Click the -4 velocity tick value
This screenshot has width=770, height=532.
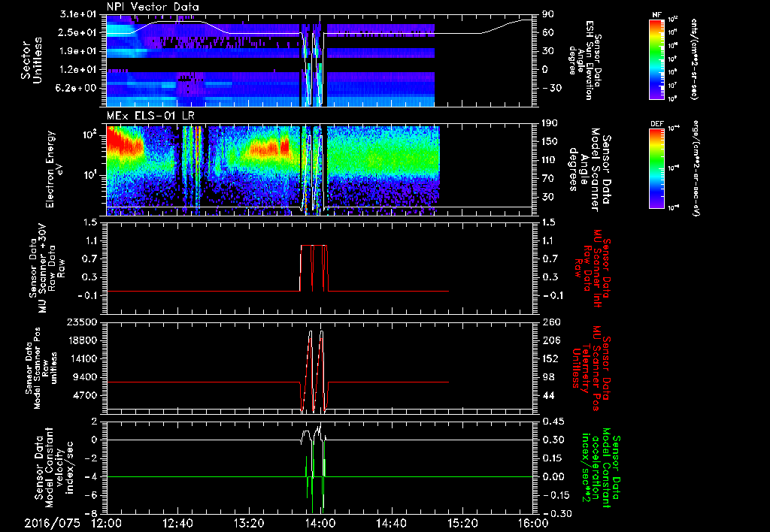(92, 476)
